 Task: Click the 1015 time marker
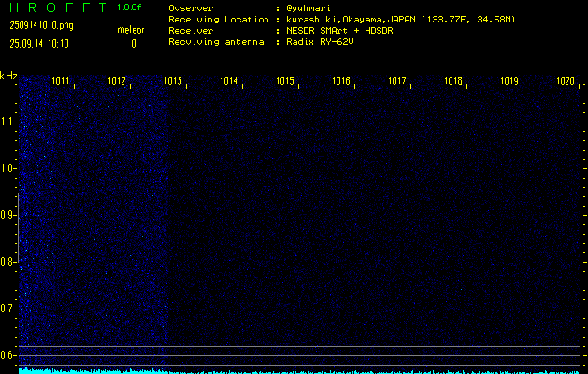285,80
